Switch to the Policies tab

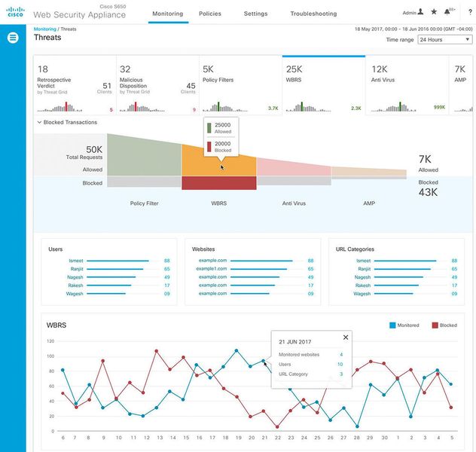coord(210,14)
